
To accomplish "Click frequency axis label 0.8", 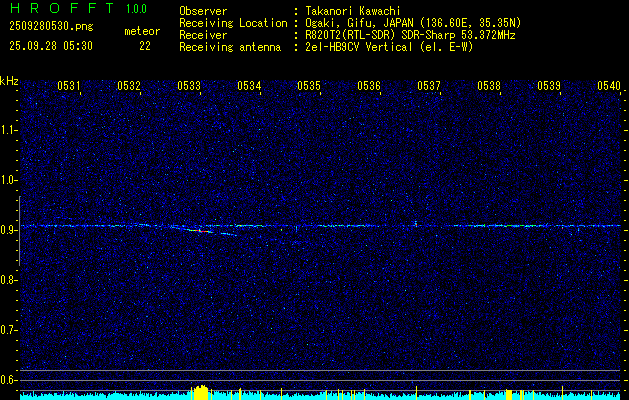I will click(8, 280).
